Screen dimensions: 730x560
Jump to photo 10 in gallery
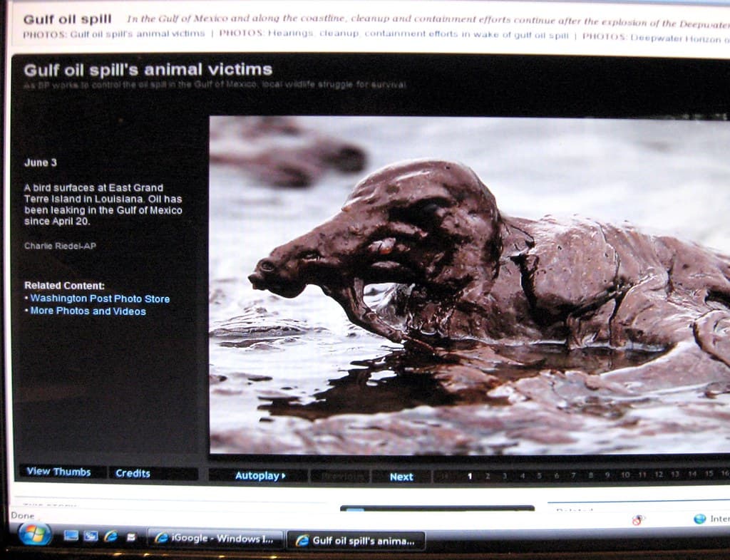tap(625, 475)
